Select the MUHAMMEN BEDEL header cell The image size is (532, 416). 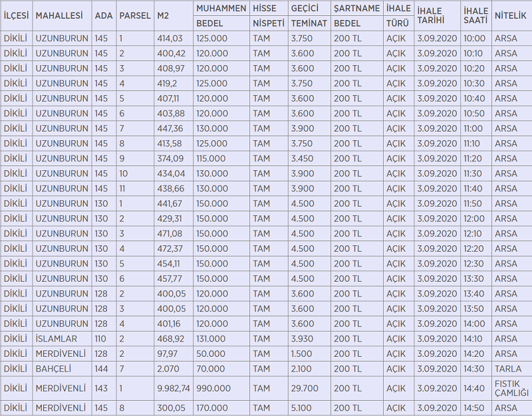221,15
